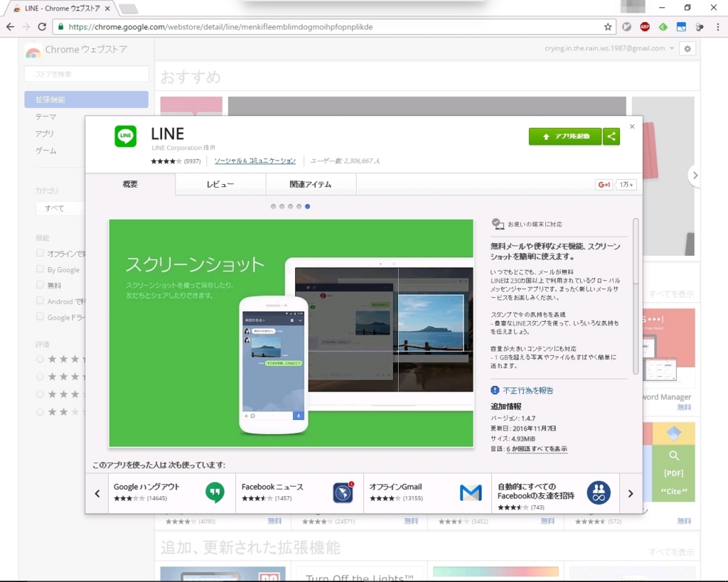728x582 pixels.
Task: Open the Chrome three-dot menu
Action: pyautogui.click(x=718, y=27)
